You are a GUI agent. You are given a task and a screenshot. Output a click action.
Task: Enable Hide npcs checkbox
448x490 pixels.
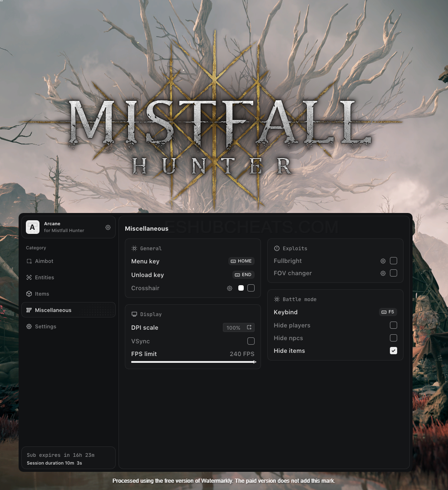(394, 338)
